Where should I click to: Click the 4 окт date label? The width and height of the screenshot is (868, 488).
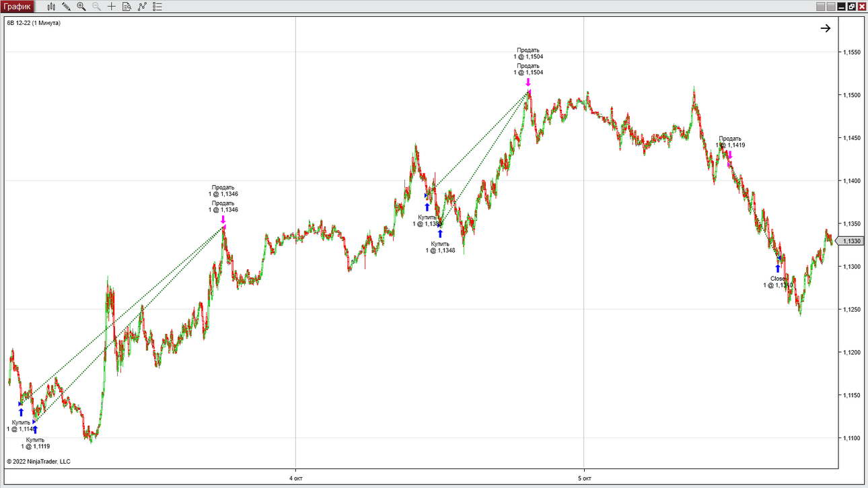[x=295, y=479]
